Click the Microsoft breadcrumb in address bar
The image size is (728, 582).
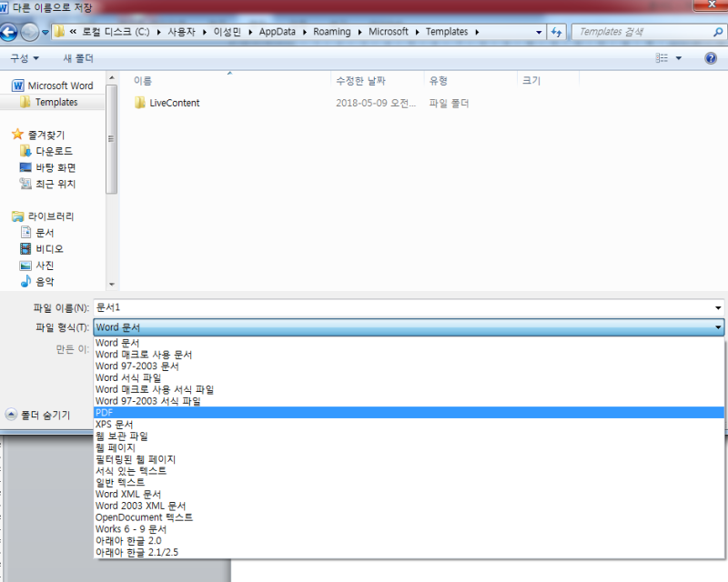[389, 32]
